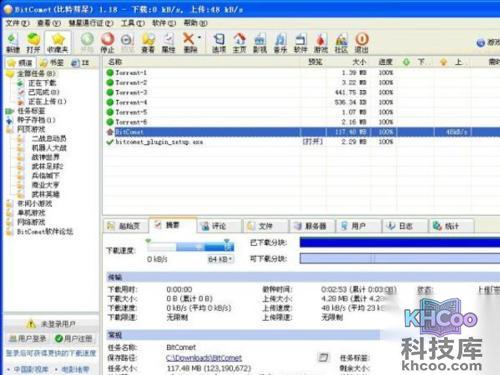Switch to the 频道 sidebar tab
500x375 pixels.
21,63
